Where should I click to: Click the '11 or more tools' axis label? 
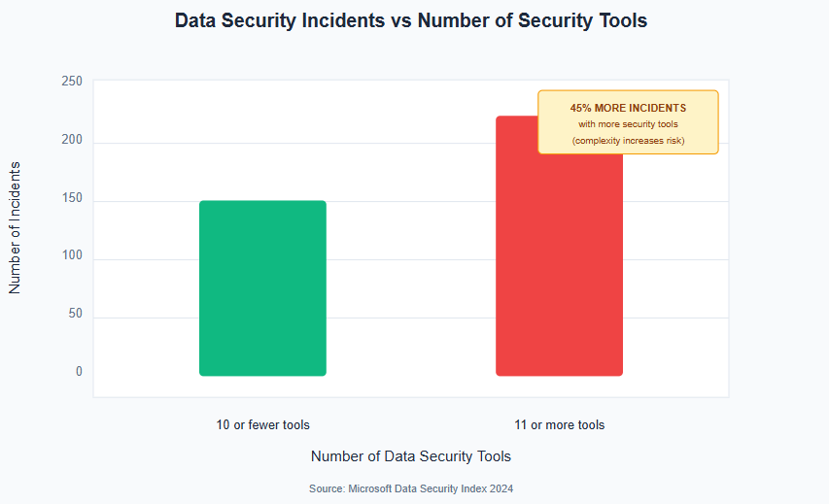point(560,424)
